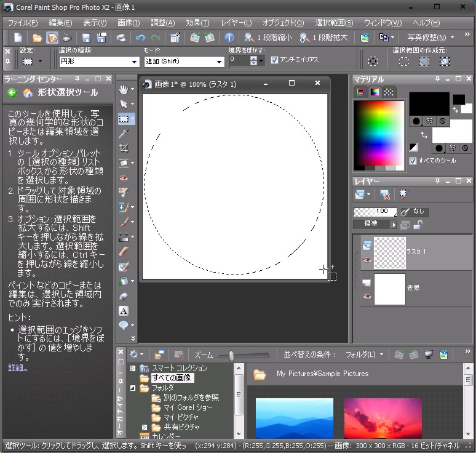This screenshot has height=453, width=476.
Task: Open the レイヤー menu
Action: coord(236,23)
